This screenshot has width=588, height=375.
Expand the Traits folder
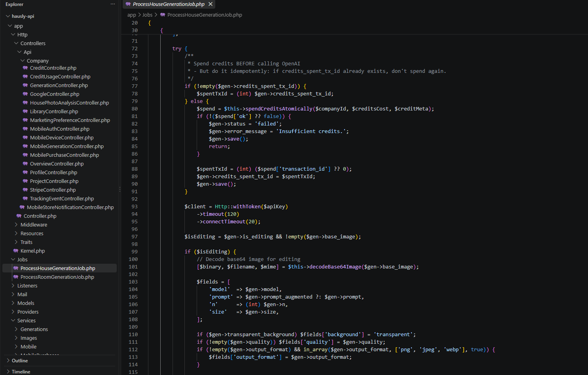pyautogui.click(x=16, y=242)
